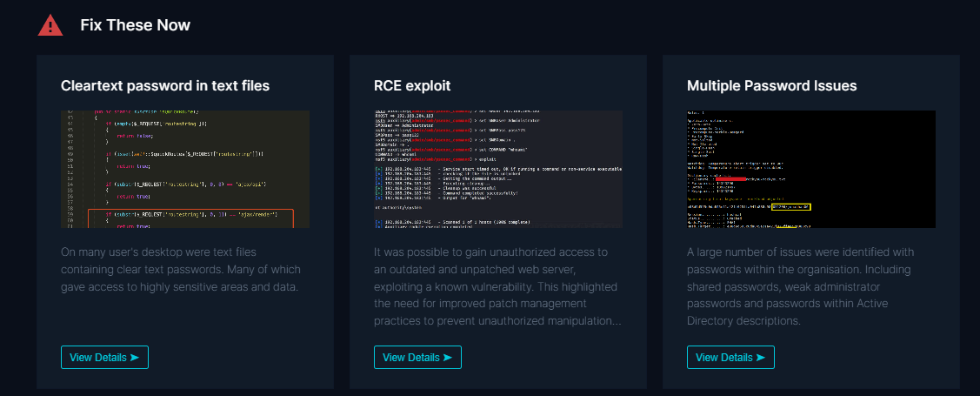Select the 'Multiple Password Issues' card title
This screenshot has height=396, width=980.
(772, 86)
